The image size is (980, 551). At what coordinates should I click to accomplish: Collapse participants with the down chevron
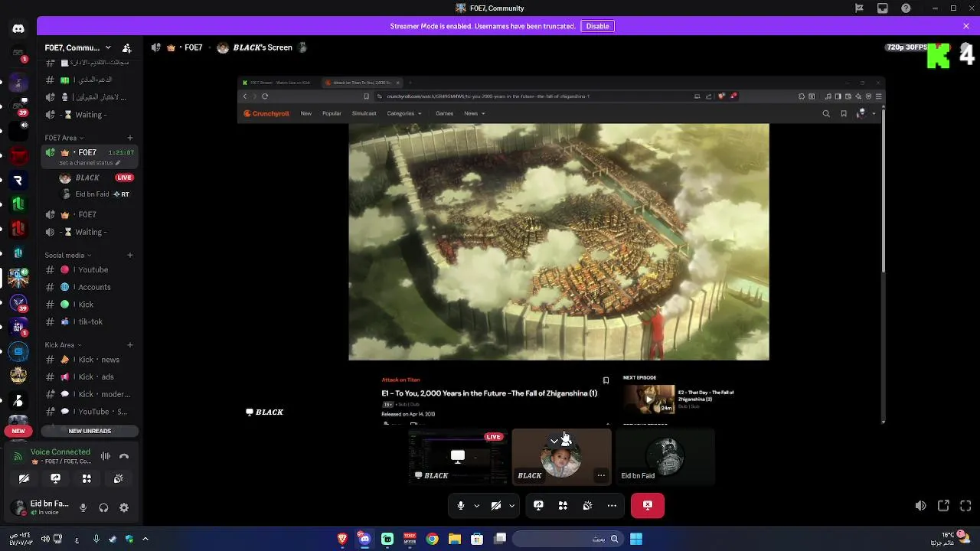554,441
